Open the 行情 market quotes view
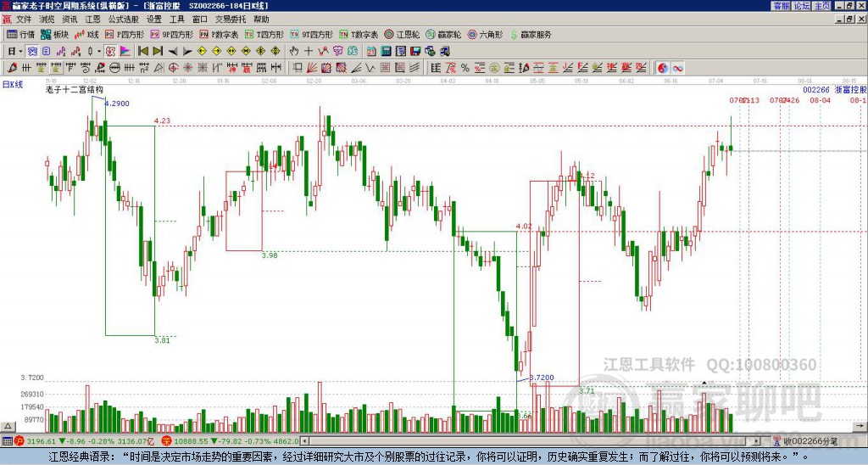Image resolution: width=868 pixels, height=465 pixels. (20, 35)
